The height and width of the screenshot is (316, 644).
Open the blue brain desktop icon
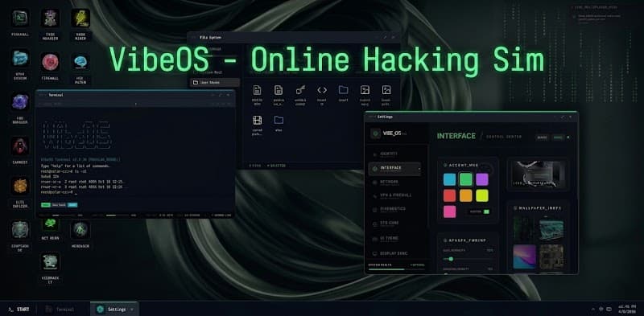pos(80,62)
